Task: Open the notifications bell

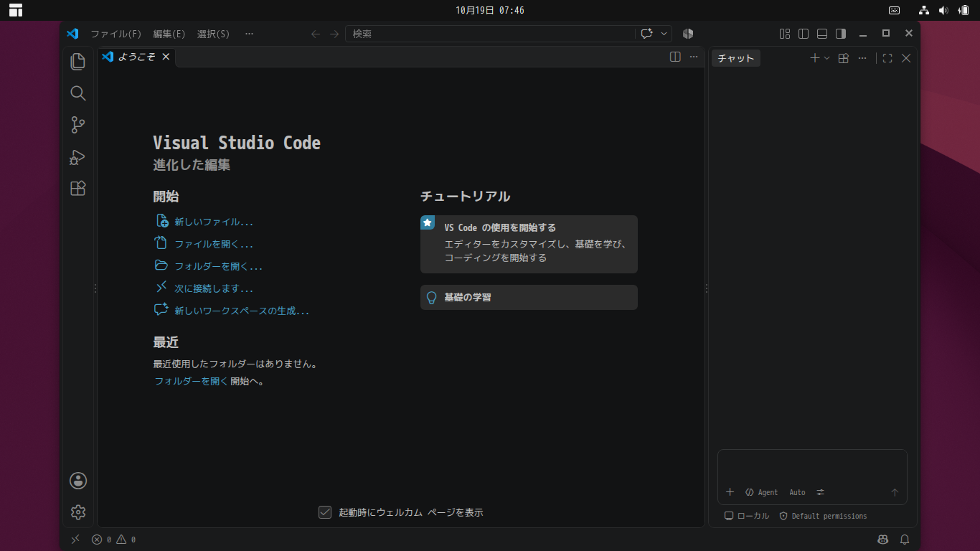Action: [x=905, y=540]
